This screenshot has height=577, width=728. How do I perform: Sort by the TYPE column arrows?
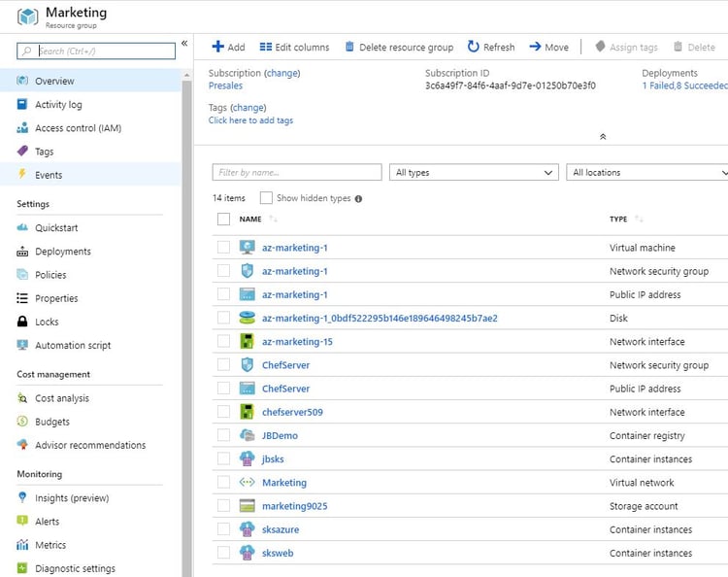pos(639,219)
